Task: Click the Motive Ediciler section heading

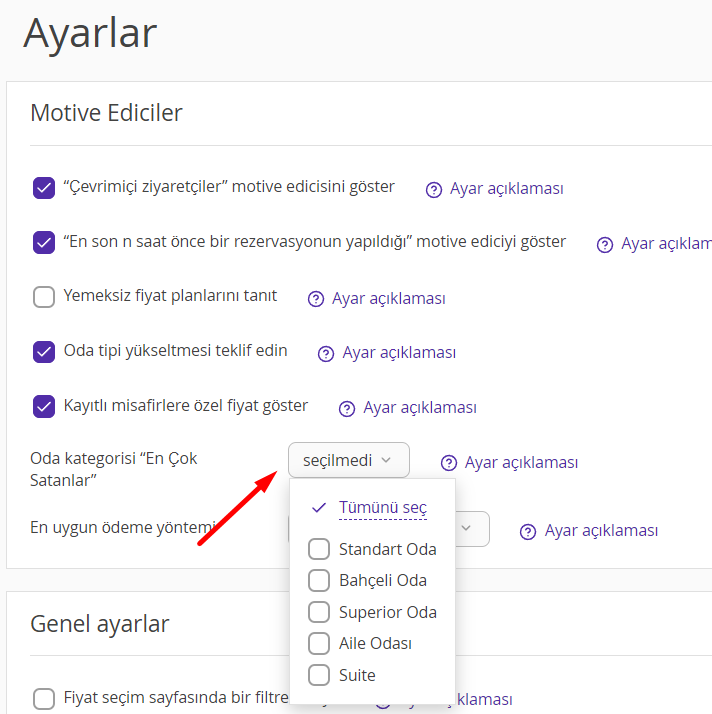Action: 106,113
